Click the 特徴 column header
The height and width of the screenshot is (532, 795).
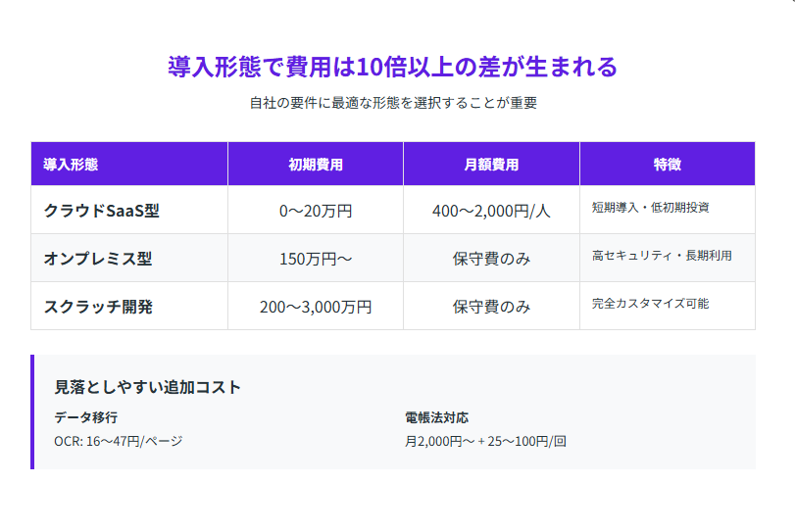(x=667, y=165)
